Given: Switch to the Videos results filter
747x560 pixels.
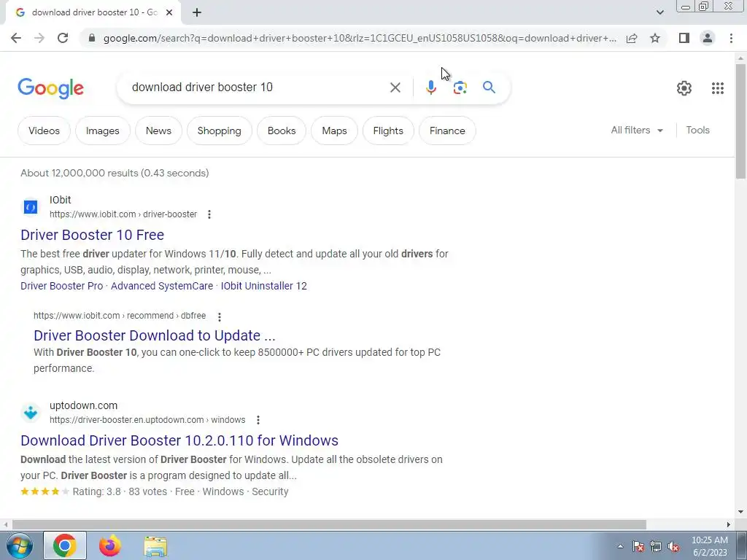Looking at the screenshot, I should pos(44,131).
